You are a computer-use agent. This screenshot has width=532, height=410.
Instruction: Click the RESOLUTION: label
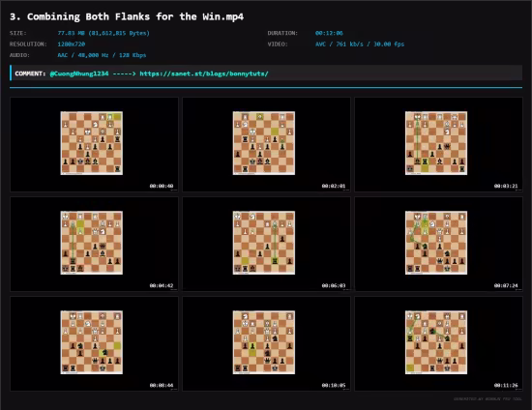pyautogui.click(x=28, y=44)
